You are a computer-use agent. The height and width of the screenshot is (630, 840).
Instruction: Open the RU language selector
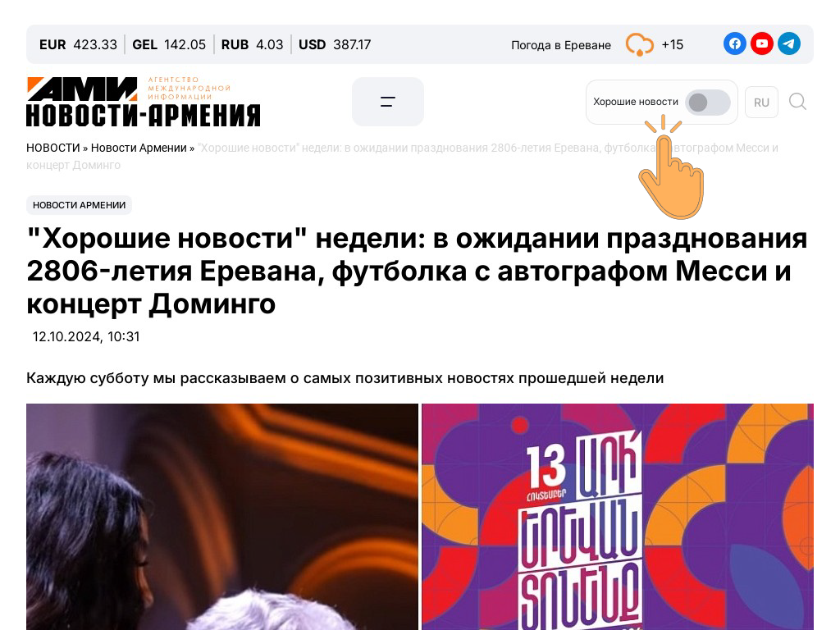761,103
